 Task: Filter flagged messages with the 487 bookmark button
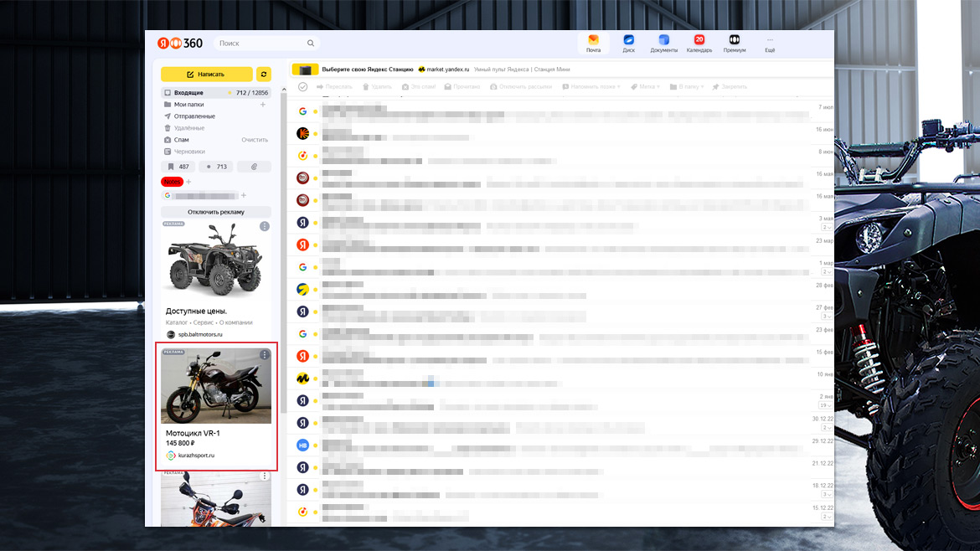tap(178, 167)
